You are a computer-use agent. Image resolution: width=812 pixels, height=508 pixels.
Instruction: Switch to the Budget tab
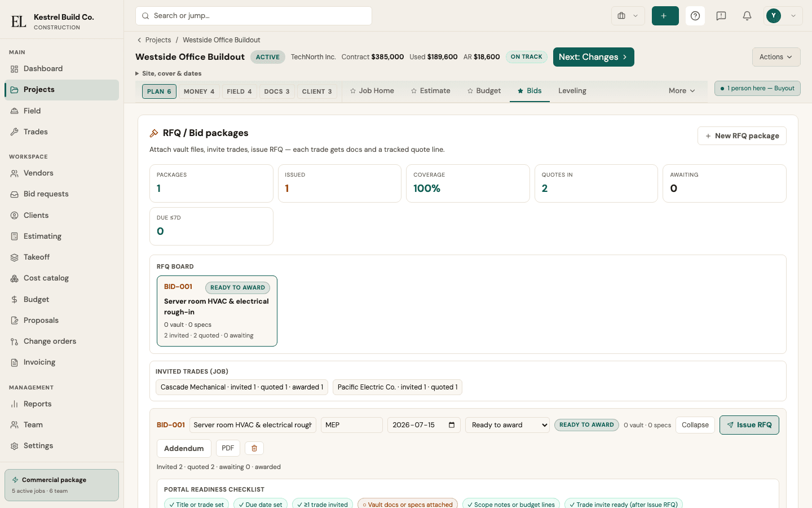pyautogui.click(x=484, y=91)
